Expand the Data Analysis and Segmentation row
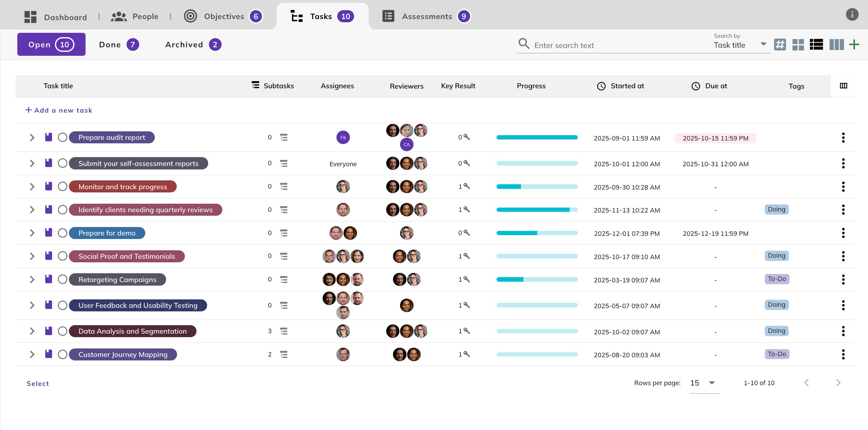This screenshot has width=868, height=430. point(32,331)
